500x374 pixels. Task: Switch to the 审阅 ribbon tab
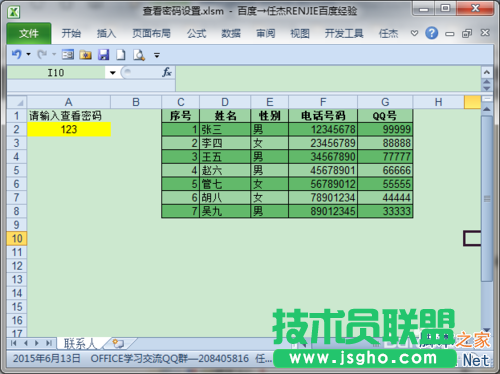(x=266, y=34)
